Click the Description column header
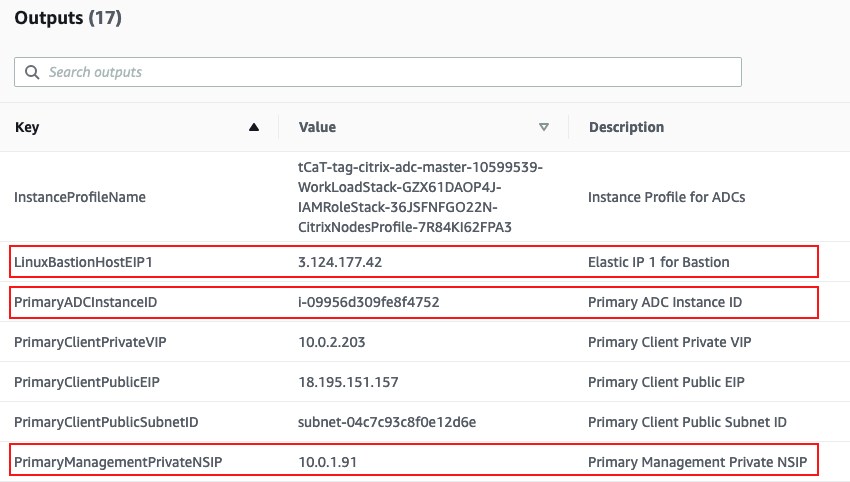The width and height of the screenshot is (850, 482). (626, 127)
